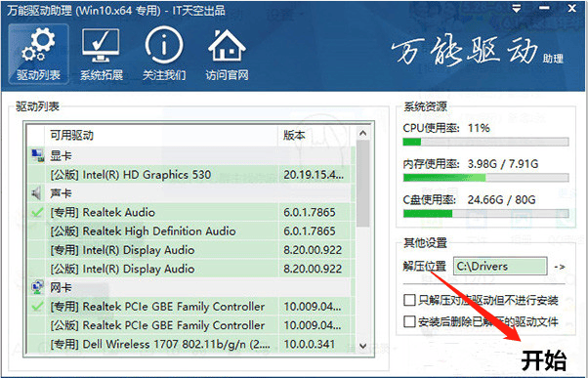The width and height of the screenshot is (588, 378).
Task: Click the C盘使用率 progress bar
Action: coord(485,213)
